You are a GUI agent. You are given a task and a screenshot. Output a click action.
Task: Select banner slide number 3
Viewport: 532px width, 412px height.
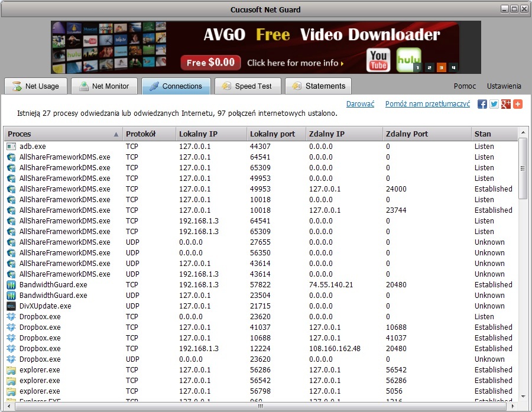[x=441, y=67]
